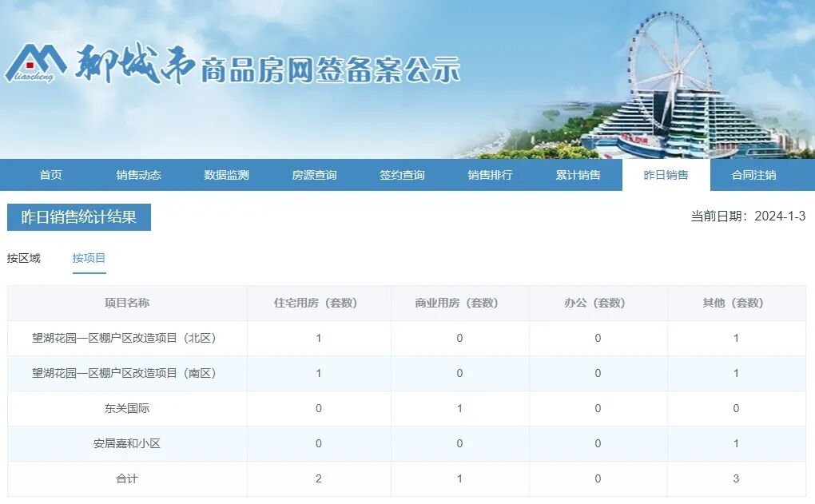Switch to the 按区域 tab
This screenshot has height=504, width=815.
coord(25,258)
